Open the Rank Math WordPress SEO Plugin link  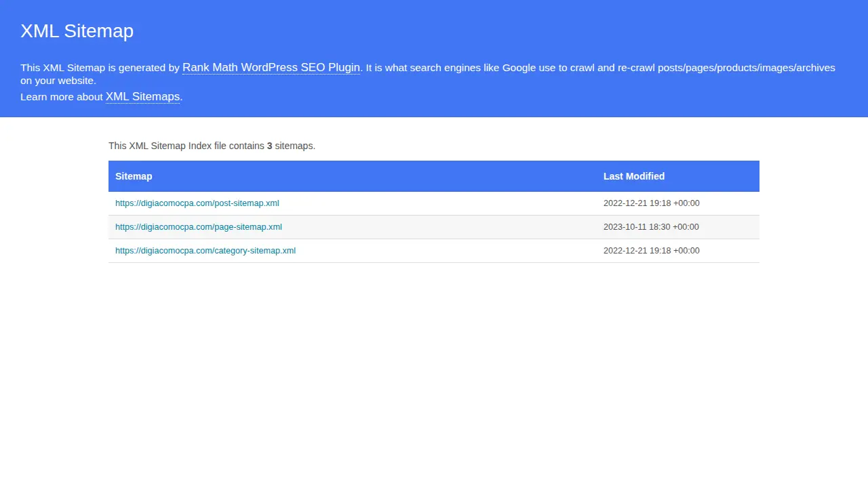[x=271, y=68]
